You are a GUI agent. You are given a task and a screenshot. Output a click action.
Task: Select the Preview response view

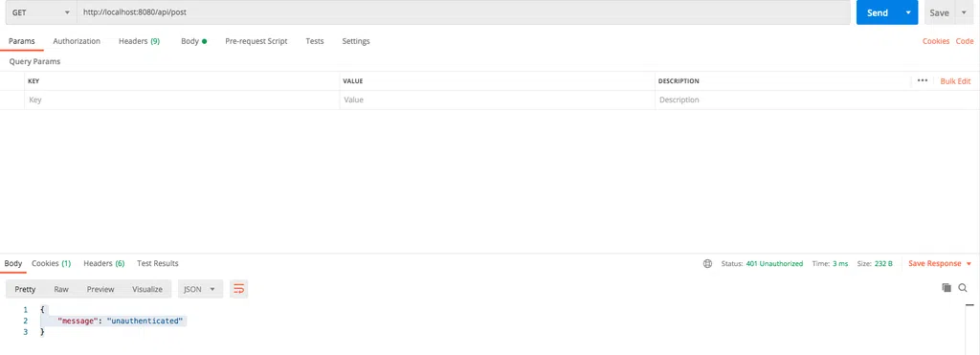click(100, 289)
